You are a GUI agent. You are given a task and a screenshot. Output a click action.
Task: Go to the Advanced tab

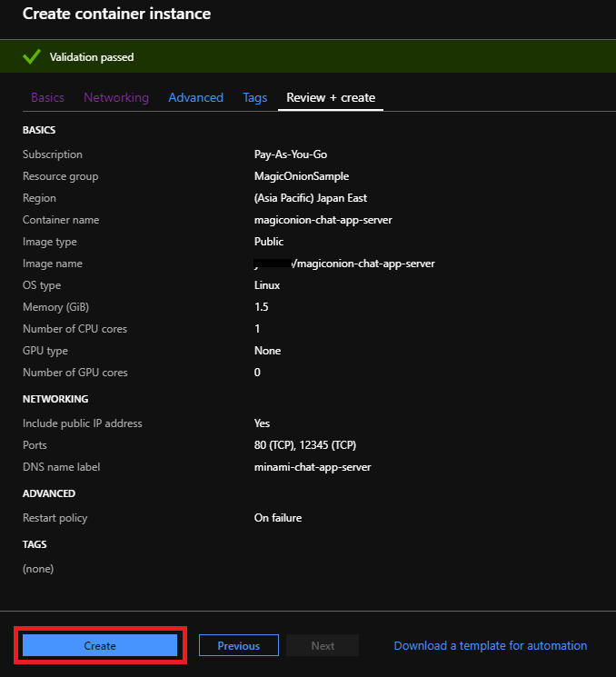pos(196,97)
